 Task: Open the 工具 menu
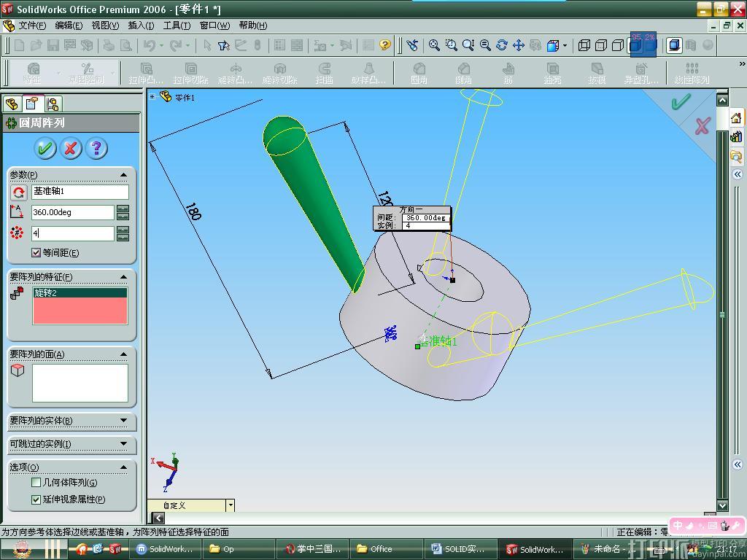[177, 26]
